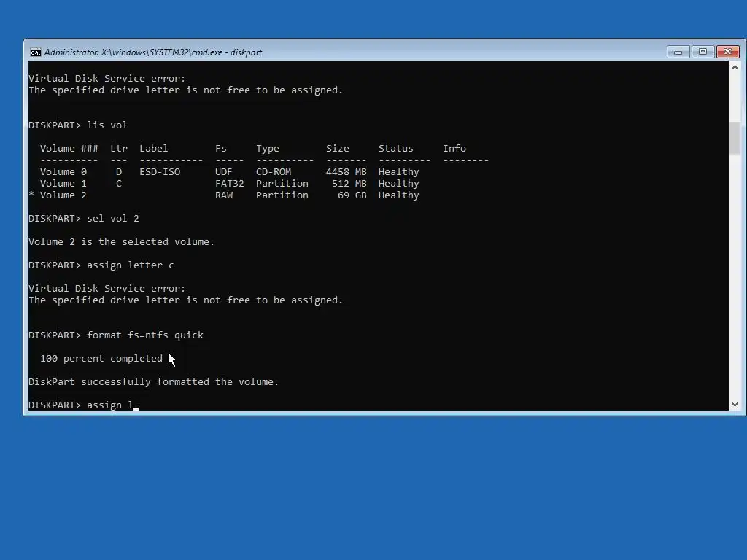Screen dimensions: 747x560
Task: Click 'Volume 1' in the volume list
Action: click(x=63, y=183)
